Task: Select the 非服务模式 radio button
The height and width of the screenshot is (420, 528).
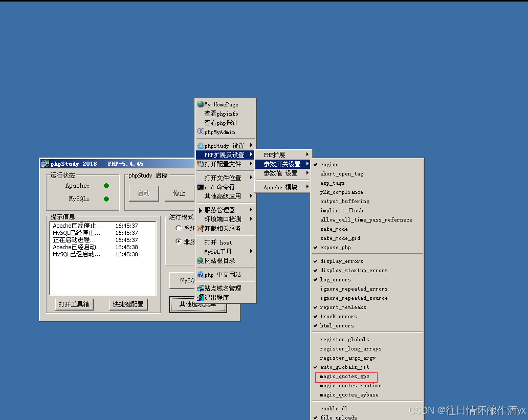Action: pos(179,241)
